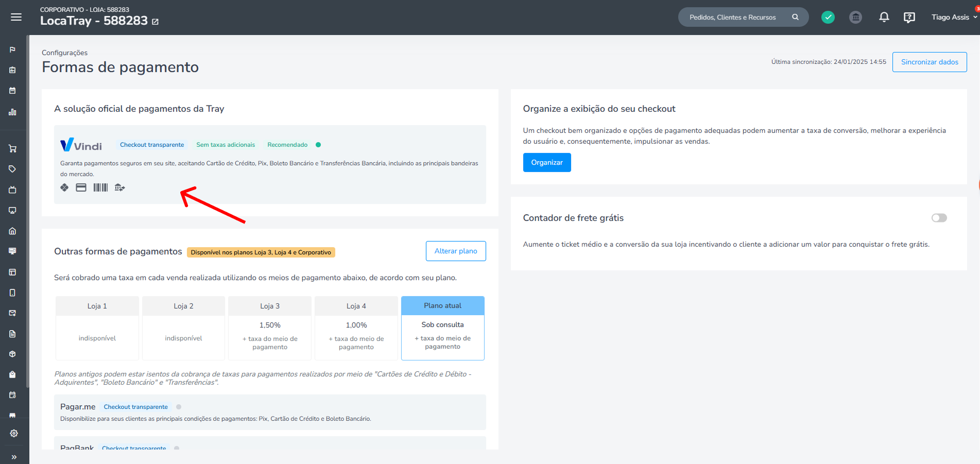This screenshot has width=980, height=464.
Task: Click the green status dot beside Recomendado
Action: [x=318, y=145]
